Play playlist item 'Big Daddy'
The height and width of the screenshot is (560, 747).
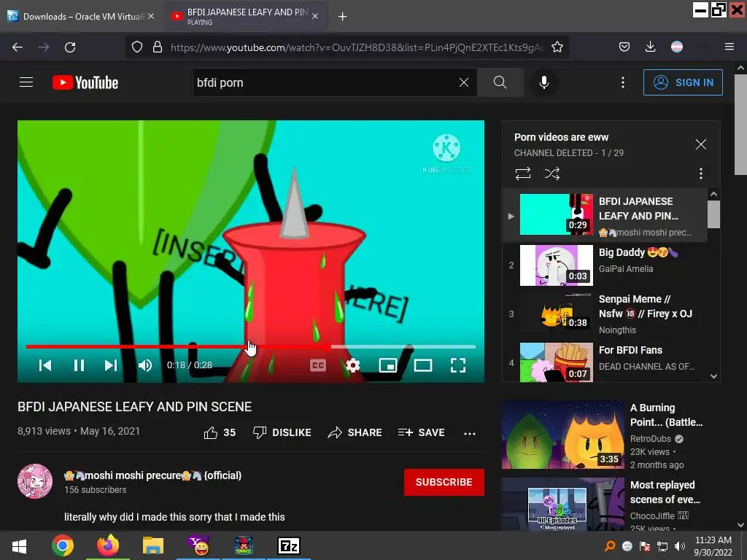(605, 265)
